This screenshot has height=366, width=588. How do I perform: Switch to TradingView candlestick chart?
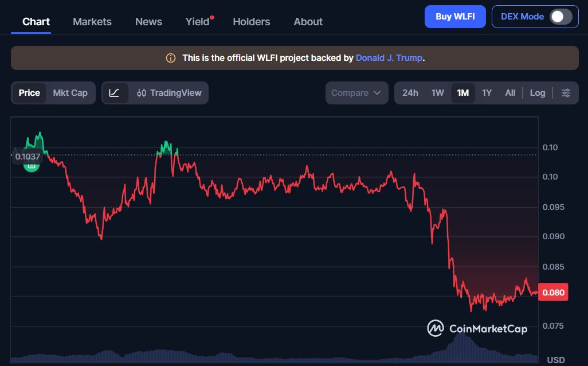coord(168,93)
